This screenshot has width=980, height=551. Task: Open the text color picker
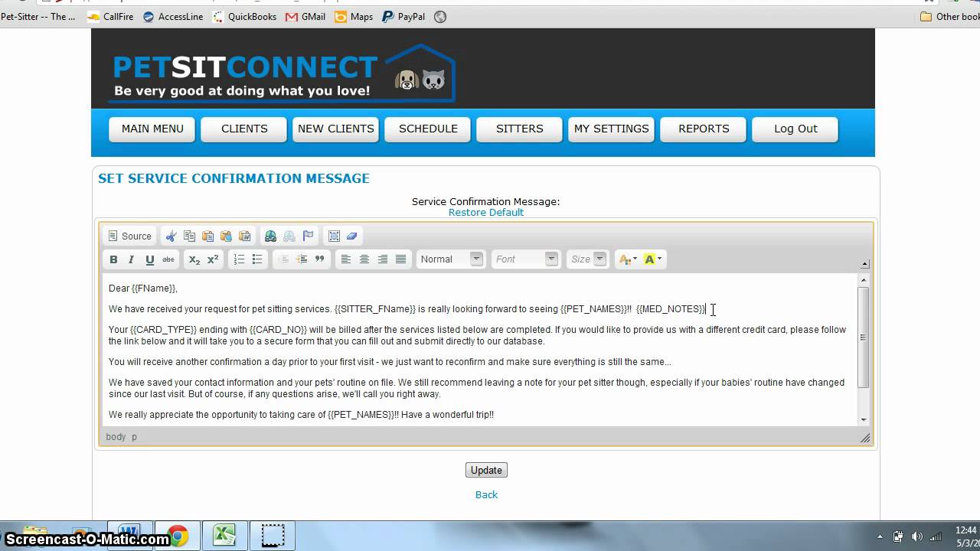point(627,259)
